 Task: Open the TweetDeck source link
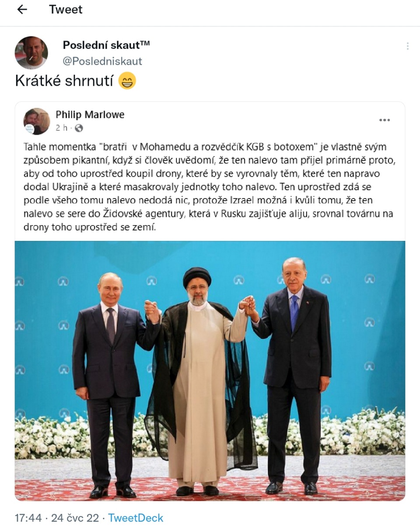pyautogui.click(x=136, y=518)
